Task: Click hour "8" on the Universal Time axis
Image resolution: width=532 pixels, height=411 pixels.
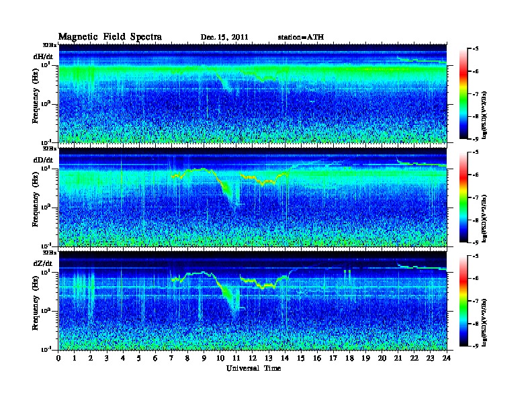Action: point(187,359)
